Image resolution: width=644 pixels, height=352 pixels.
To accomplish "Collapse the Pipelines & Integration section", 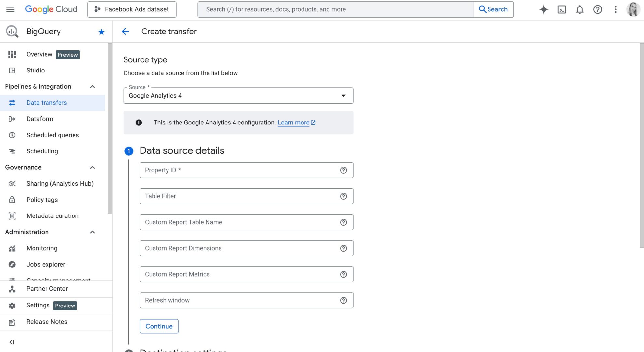I will tap(92, 87).
